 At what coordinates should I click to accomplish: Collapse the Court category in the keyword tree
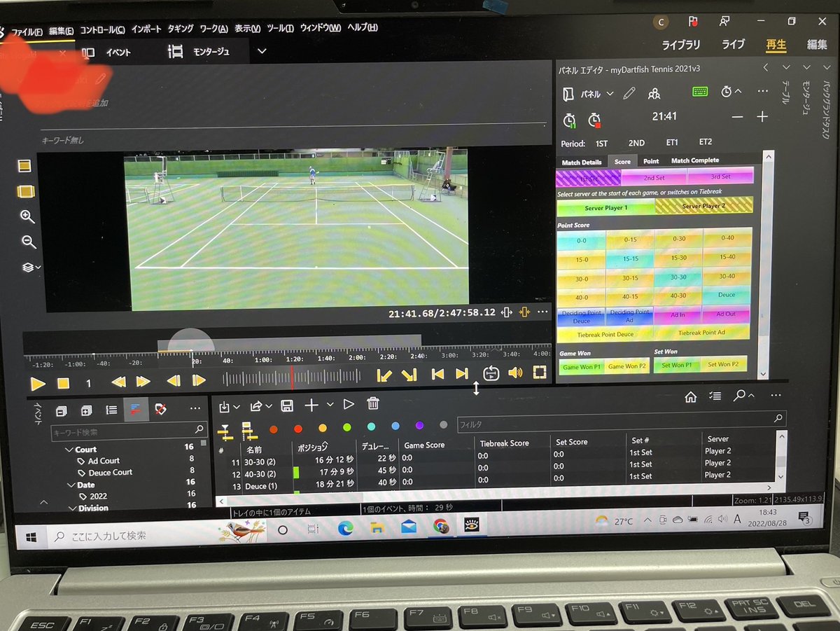(69, 450)
